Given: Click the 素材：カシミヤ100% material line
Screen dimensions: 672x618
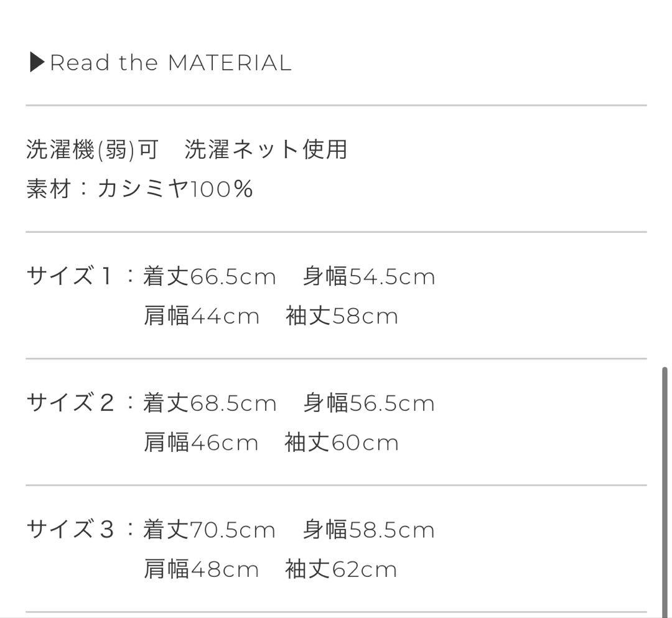Looking at the screenshot, I should point(139,189).
